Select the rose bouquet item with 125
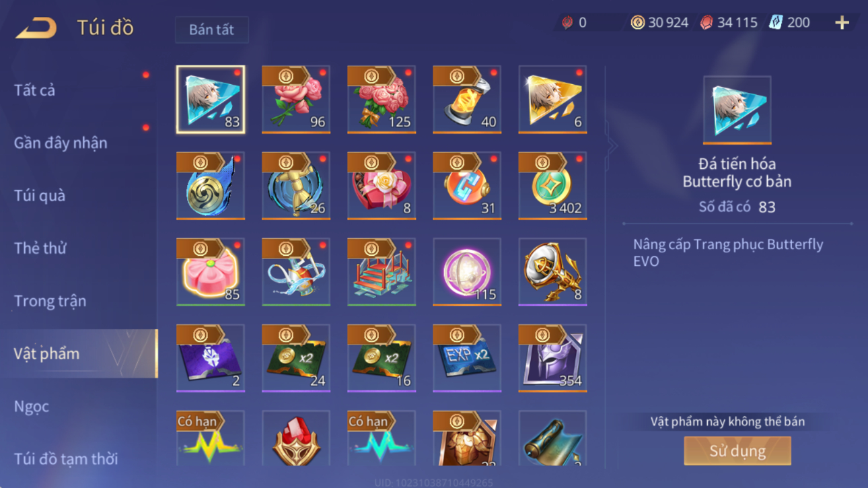The image size is (868, 488). [x=382, y=100]
